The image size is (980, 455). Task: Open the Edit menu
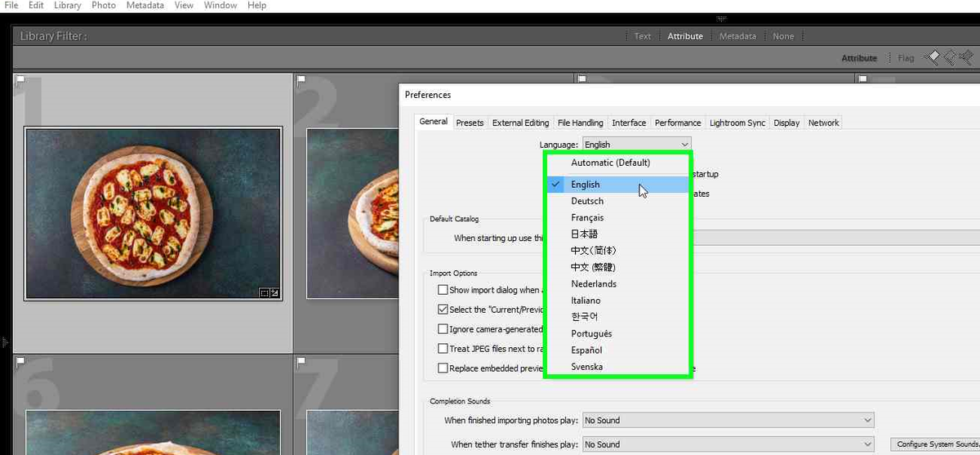click(x=36, y=5)
